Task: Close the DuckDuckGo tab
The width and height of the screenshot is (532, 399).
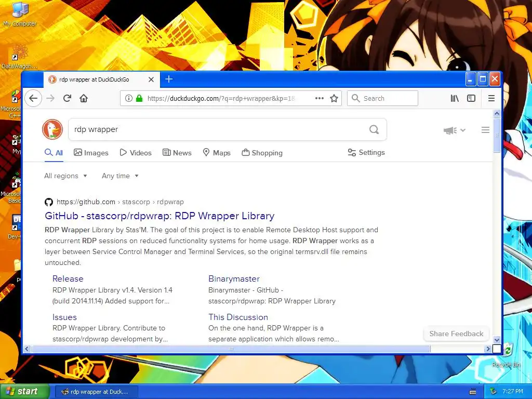Action: point(151,79)
